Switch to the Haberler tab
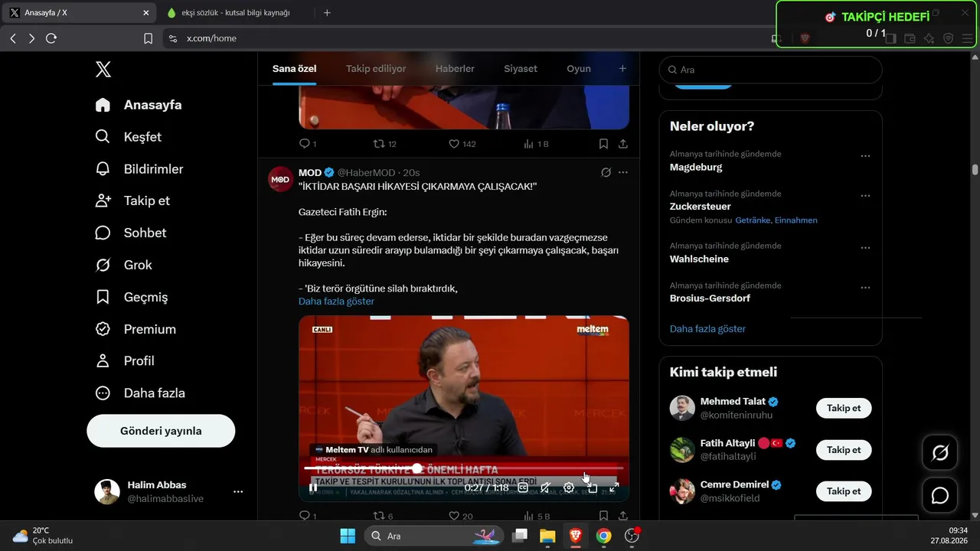The image size is (980, 551). tap(455, 69)
